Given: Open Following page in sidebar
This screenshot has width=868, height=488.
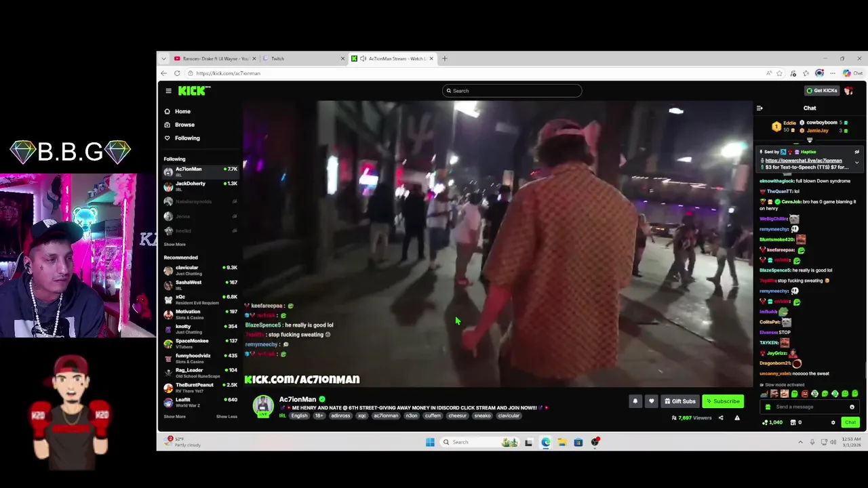Looking at the screenshot, I should click(182, 138).
